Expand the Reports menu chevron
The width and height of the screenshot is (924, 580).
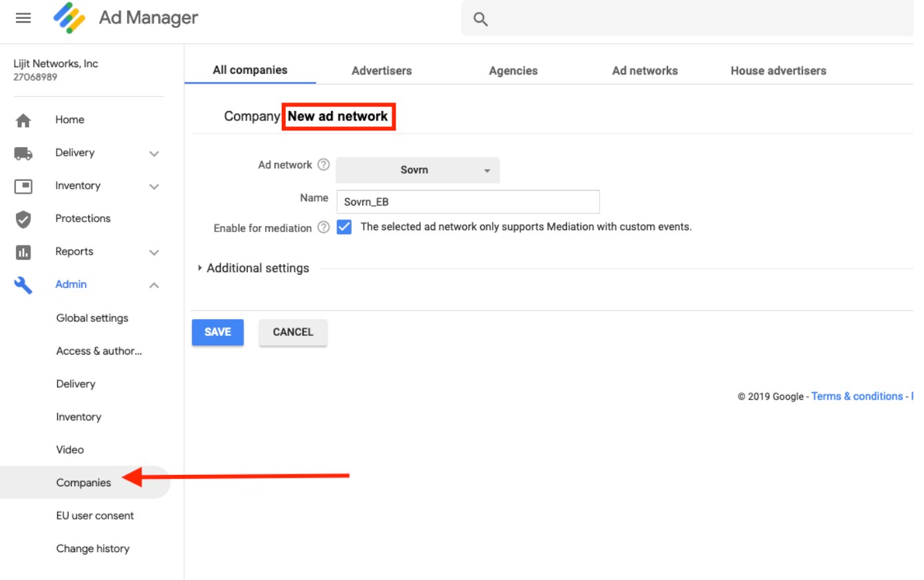(x=154, y=253)
